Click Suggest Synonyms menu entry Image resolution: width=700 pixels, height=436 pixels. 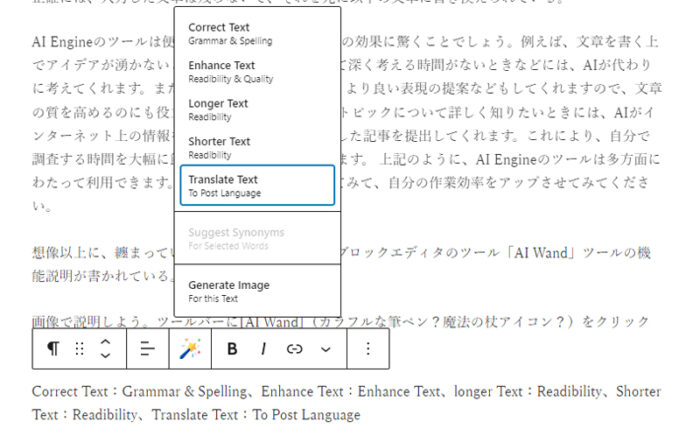pyautogui.click(x=257, y=239)
